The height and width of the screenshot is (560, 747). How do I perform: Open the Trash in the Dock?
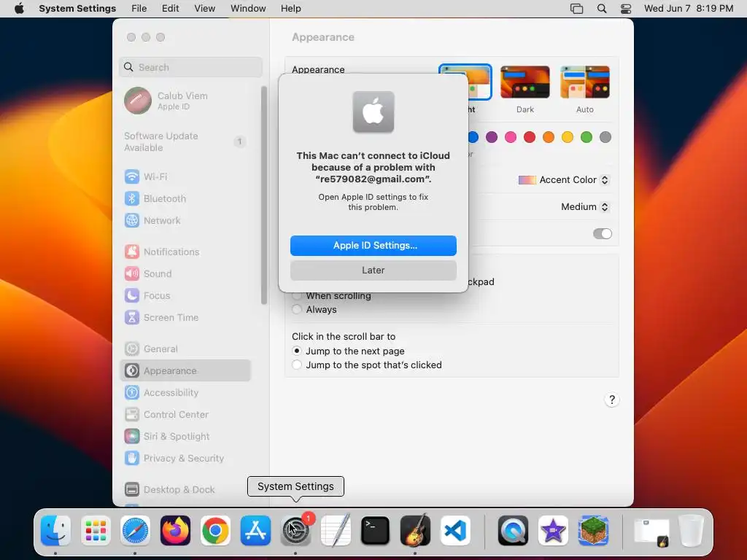[x=692, y=530]
